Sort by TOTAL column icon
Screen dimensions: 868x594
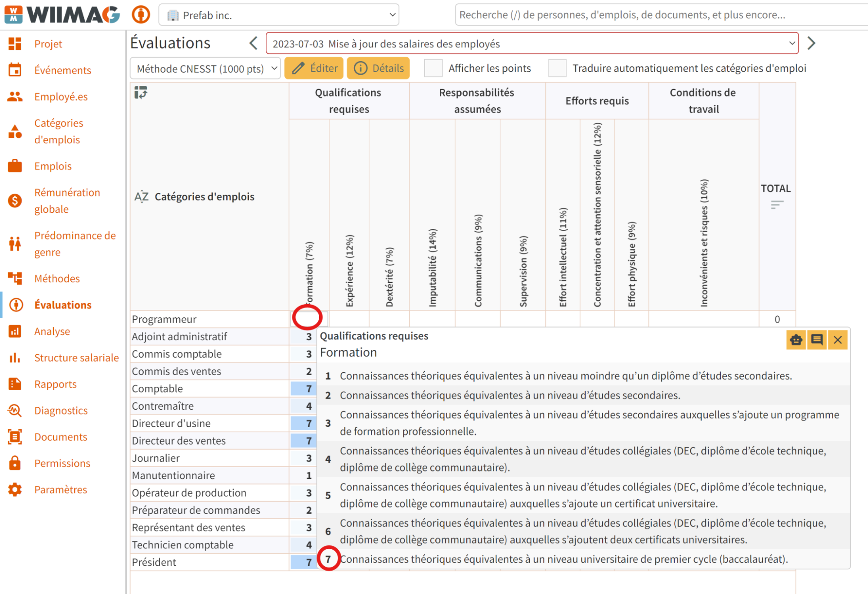click(777, 204)
